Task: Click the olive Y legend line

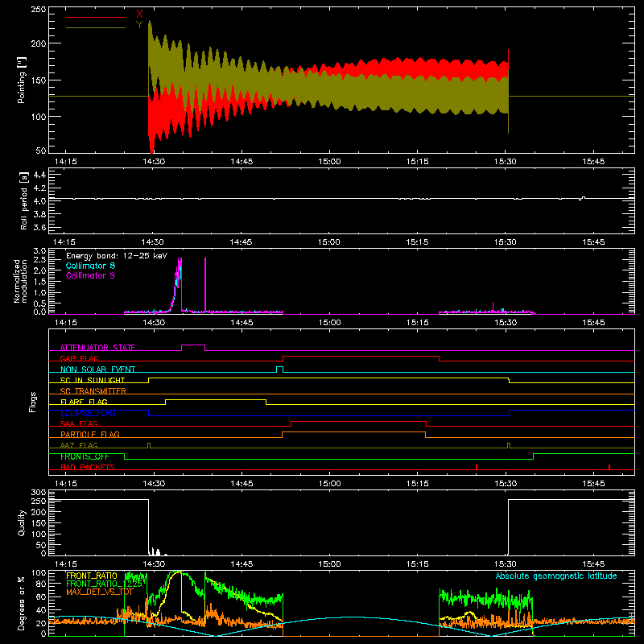Action: pos(96,27)
